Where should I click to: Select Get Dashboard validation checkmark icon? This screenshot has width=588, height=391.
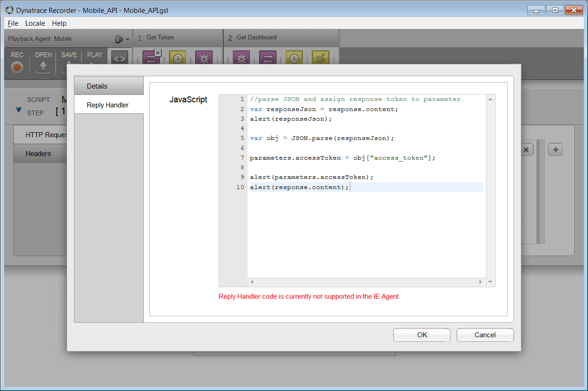point(321,58)
